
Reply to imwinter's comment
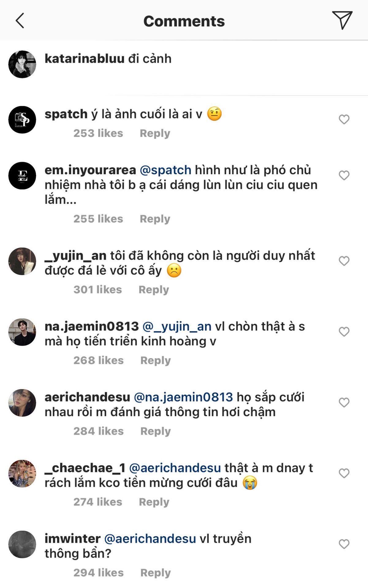point(155,572)
